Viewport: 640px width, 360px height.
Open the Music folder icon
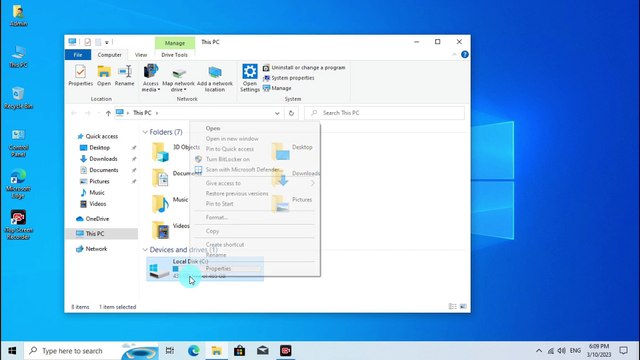pos(160,204)
